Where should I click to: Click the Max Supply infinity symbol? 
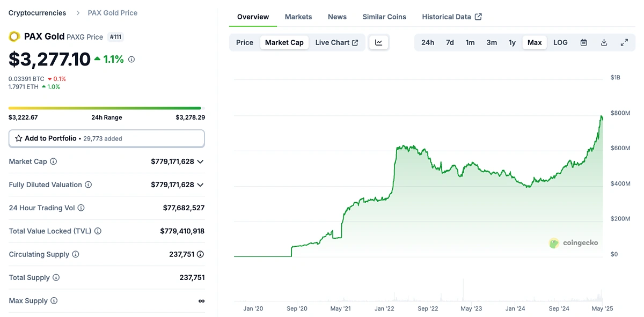click(201, 301)
